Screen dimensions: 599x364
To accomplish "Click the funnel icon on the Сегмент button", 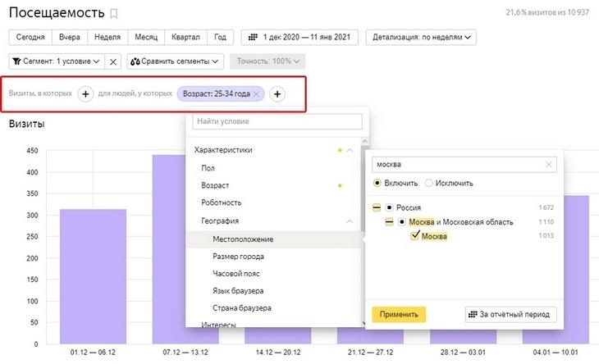I will pyautogui.click(x=16, y=61).
